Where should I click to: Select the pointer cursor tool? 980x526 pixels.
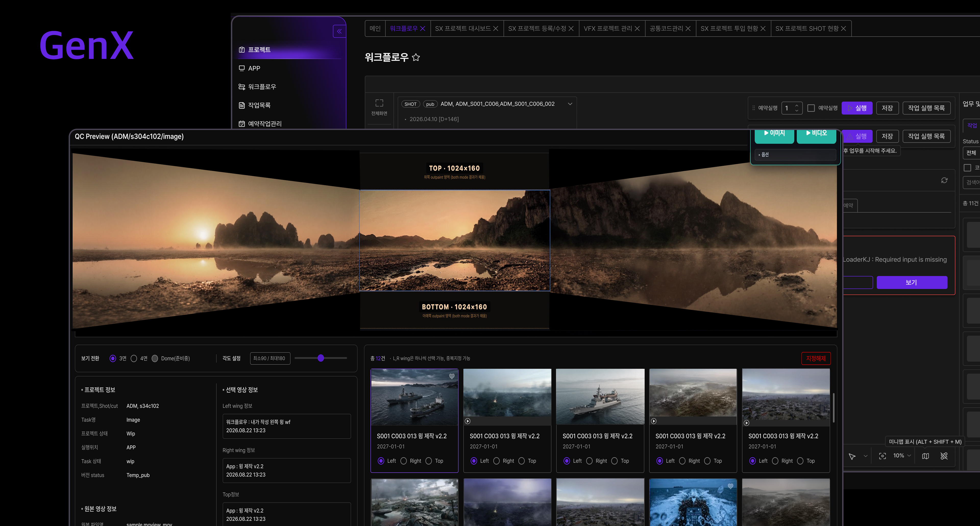[852, 456]
